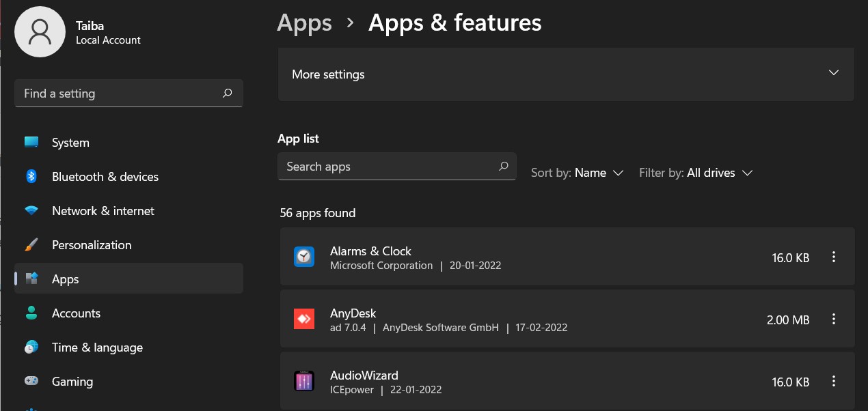Click Taiba's account avatar
868x411 pixels.
click(x=40, y=31)
